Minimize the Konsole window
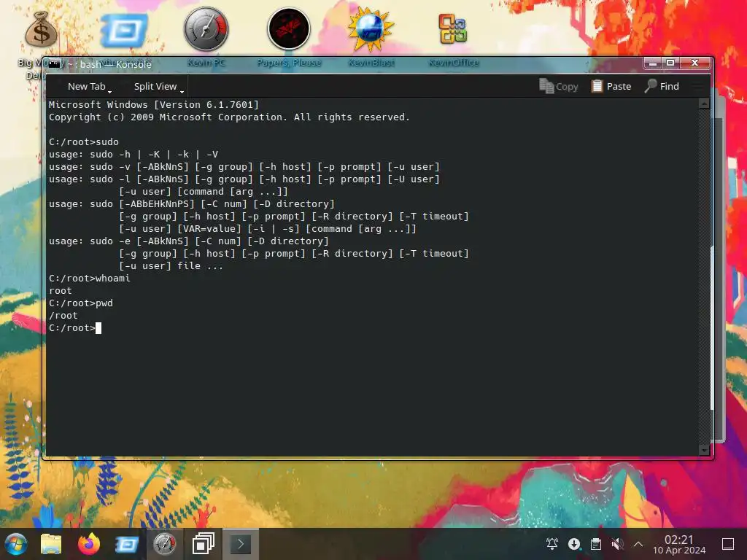Viewport: 747px width, 560px height. coord(653,63)
